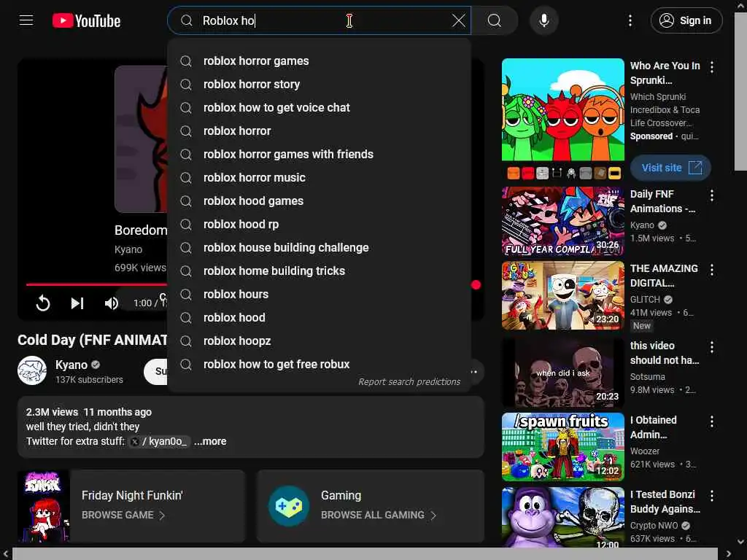Mute the video volume speaker

point(112,303)
